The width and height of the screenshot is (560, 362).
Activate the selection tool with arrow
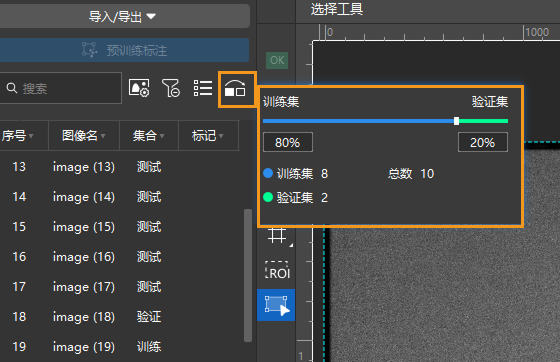pyautogui.click(x=276, y=305)
